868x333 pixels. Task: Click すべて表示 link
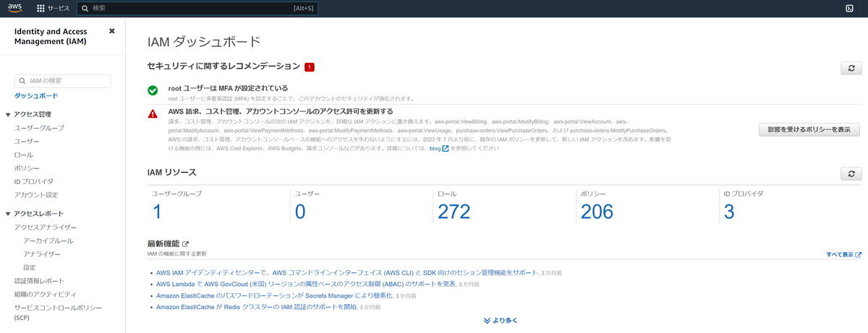[x=840, y=255]
